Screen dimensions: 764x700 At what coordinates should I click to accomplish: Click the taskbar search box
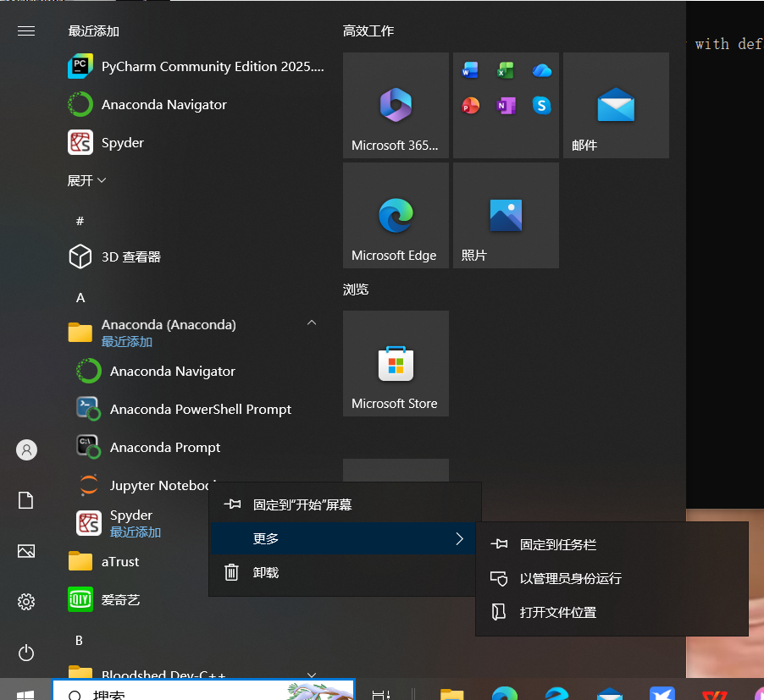coord(203,690)
